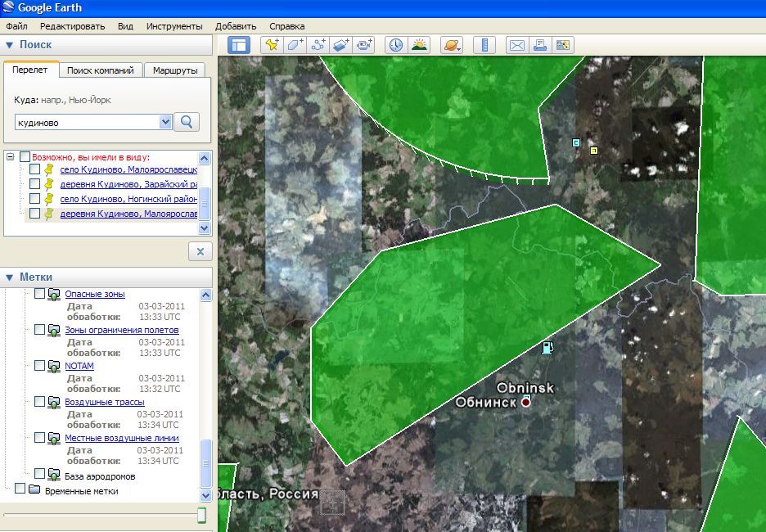Open Воздушные трассы link
The width and height of the screenshot is (766, 532).
[105, 402]
